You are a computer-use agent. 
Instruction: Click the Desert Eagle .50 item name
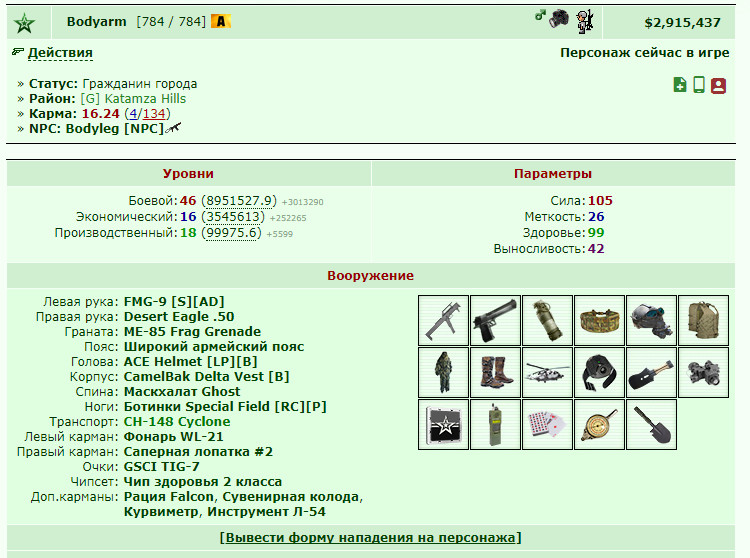[179, 317]
